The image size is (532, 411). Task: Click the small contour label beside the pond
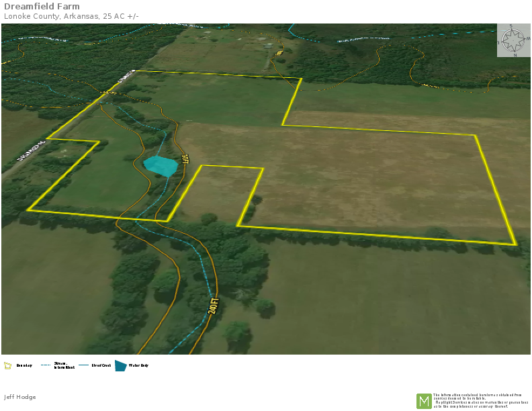[185, 159]
